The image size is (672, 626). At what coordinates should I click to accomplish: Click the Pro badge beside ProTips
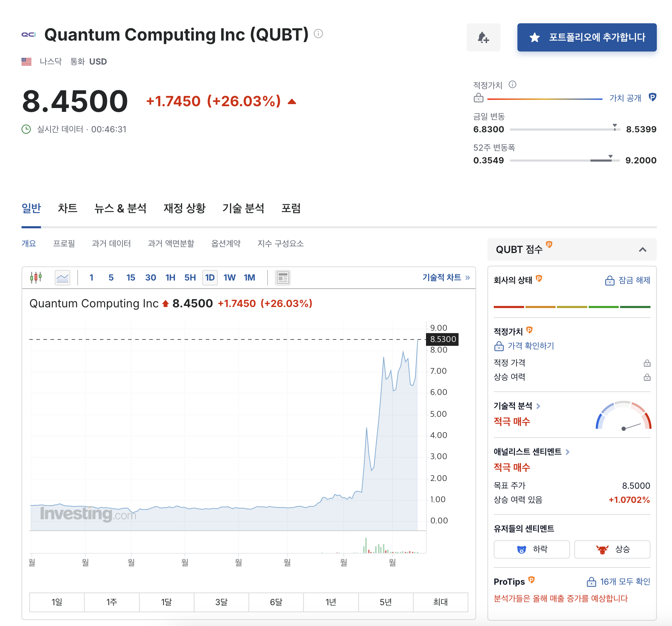pos(532,580)
